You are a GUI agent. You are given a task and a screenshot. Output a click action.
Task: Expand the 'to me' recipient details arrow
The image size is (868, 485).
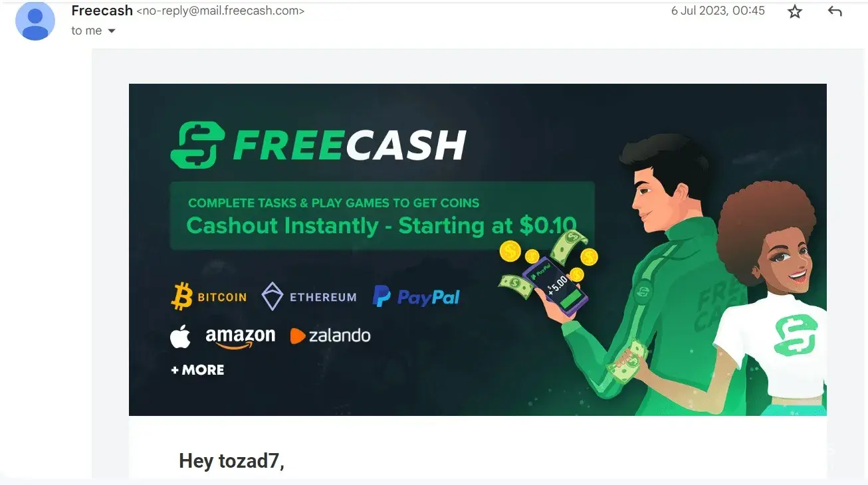click(112, 31)
